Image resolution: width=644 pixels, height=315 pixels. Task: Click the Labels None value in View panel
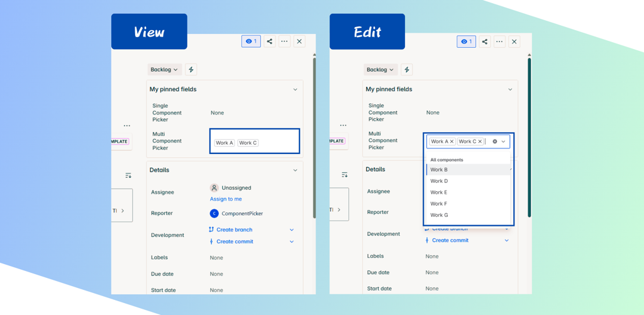(216, 258)
